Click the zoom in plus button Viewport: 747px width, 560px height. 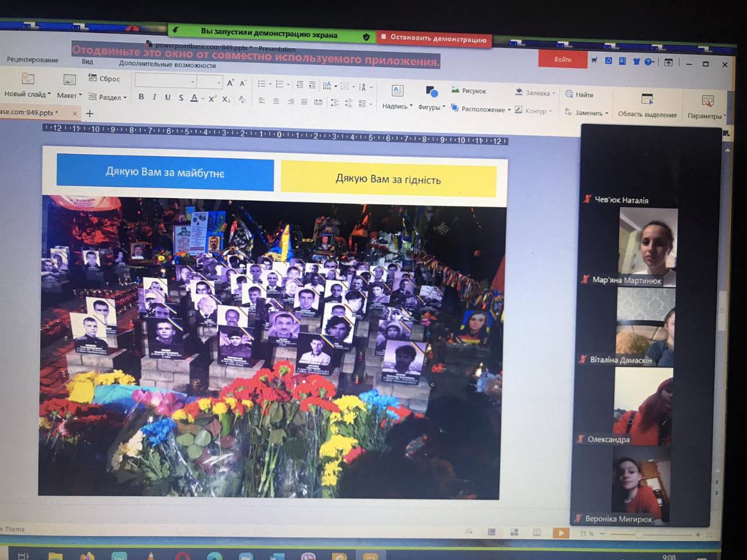697,534
